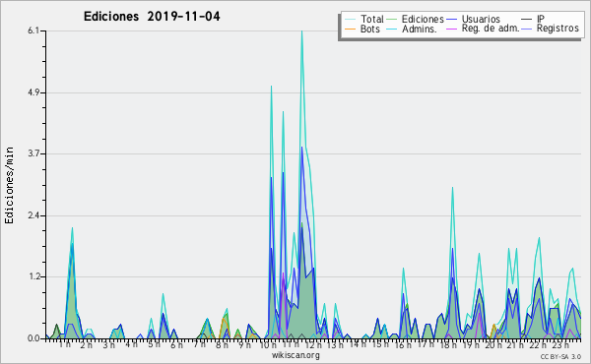Click the '19 h' x-axis label
The image size is (591, 364).
(471, 344)
